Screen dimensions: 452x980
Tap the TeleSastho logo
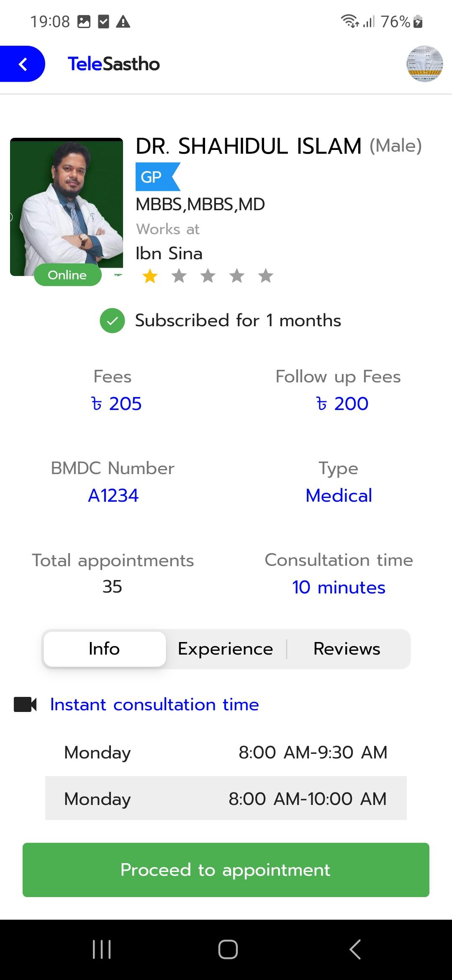[x=113, y=64]
